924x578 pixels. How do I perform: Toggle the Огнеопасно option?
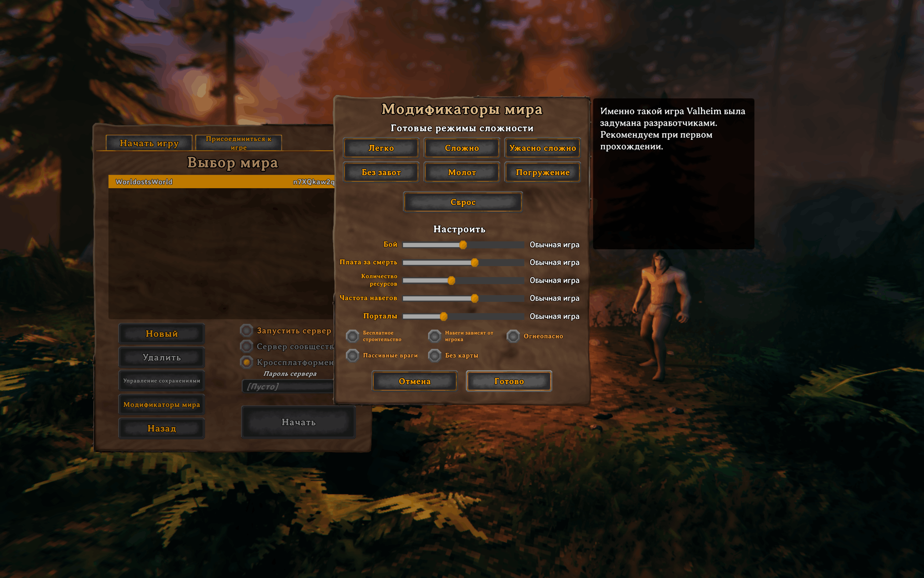[513, 336]
